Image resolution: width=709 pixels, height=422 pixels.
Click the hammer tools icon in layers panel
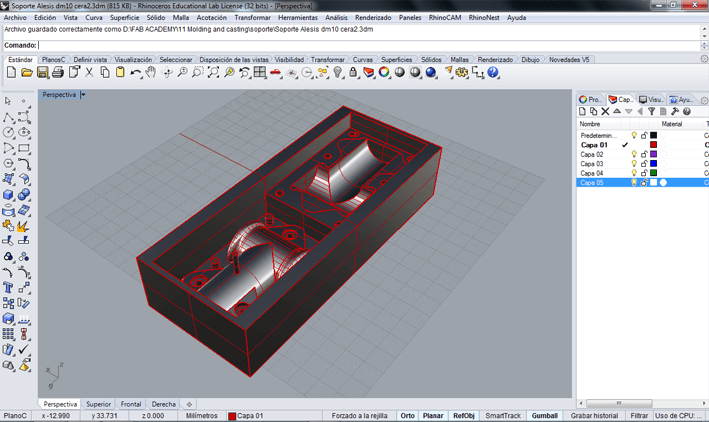tap(675, 111)
